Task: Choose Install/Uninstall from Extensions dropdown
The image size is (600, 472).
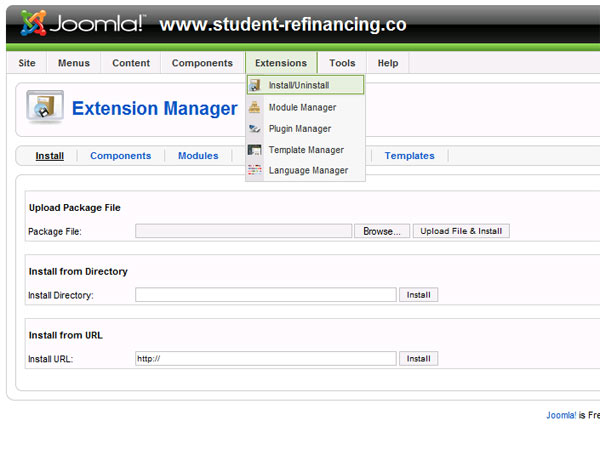Action: point(305,85)
